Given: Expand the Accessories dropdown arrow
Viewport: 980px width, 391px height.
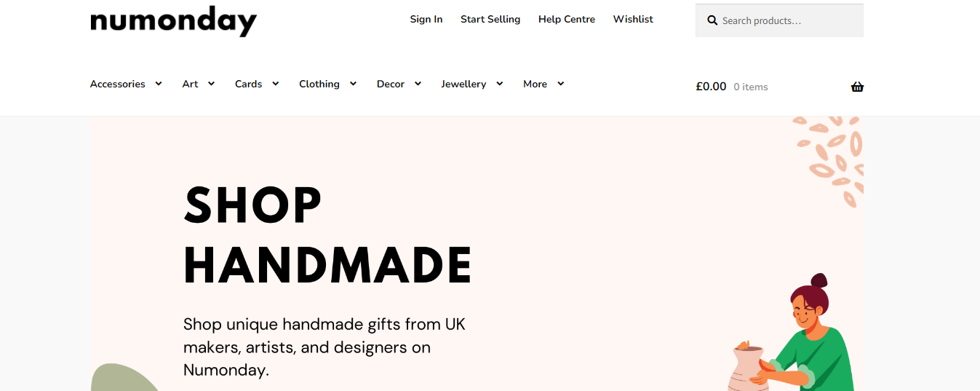Looking at the screenshot, I should tap(159, 84).
